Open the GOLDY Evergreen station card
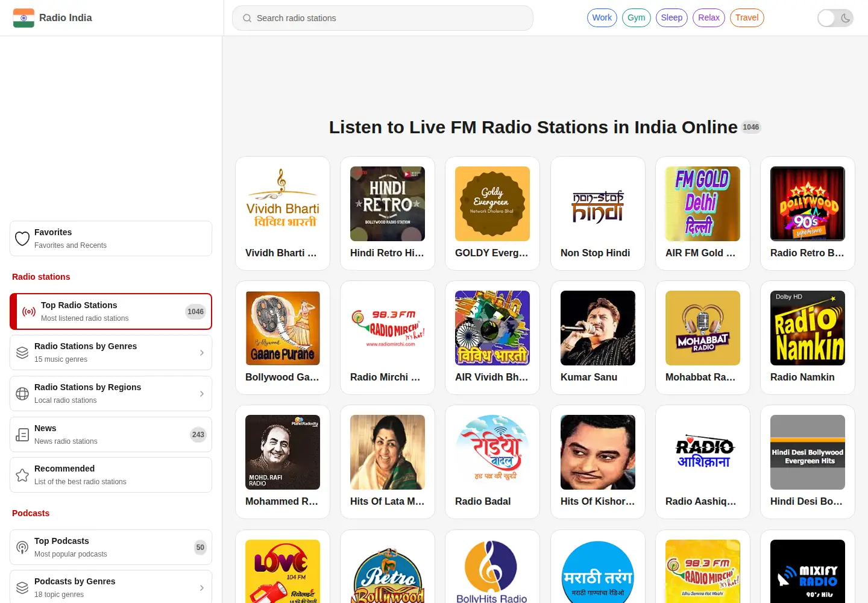This screenshot has width=868, height=603. point(492,213)
